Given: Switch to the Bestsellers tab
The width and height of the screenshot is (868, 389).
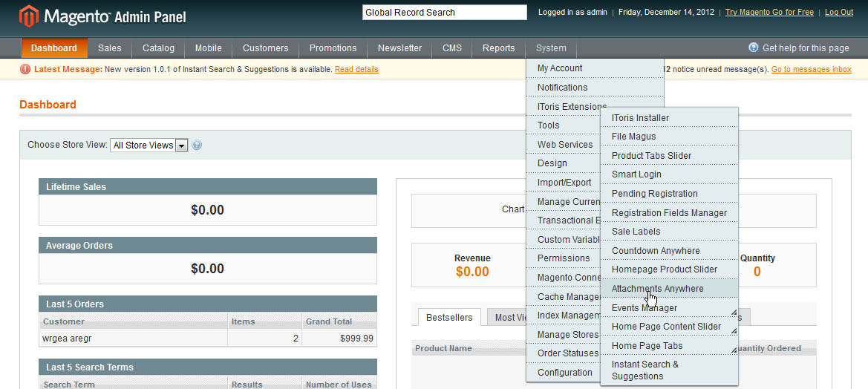Looking at the screenshot, I should coord(449,317).
